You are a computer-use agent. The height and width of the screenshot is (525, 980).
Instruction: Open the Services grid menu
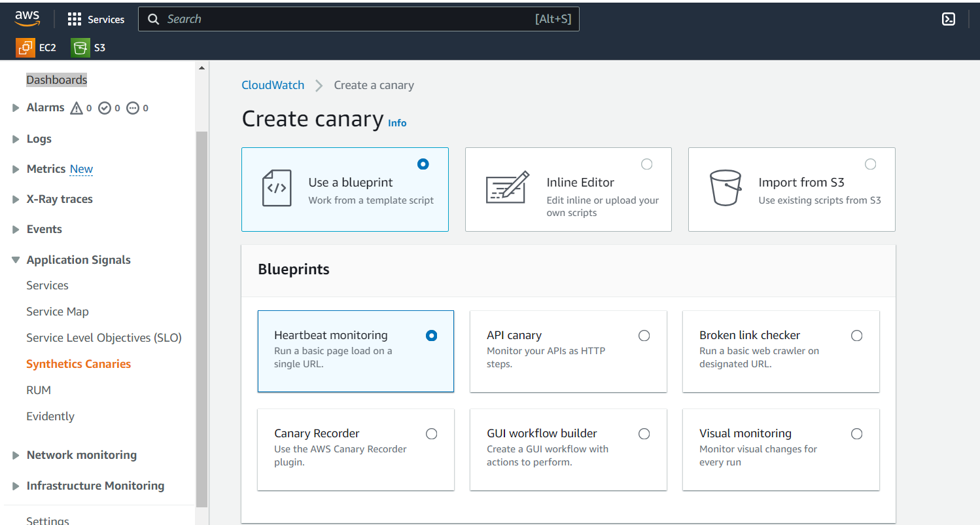[x=96, y=19]
